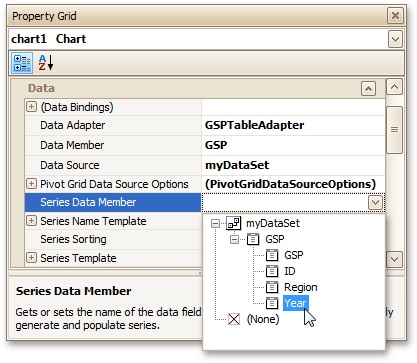Select (None) in the dropdown tree
The height and width of the screenshot is (363, 417).
(x=263, y=319)
